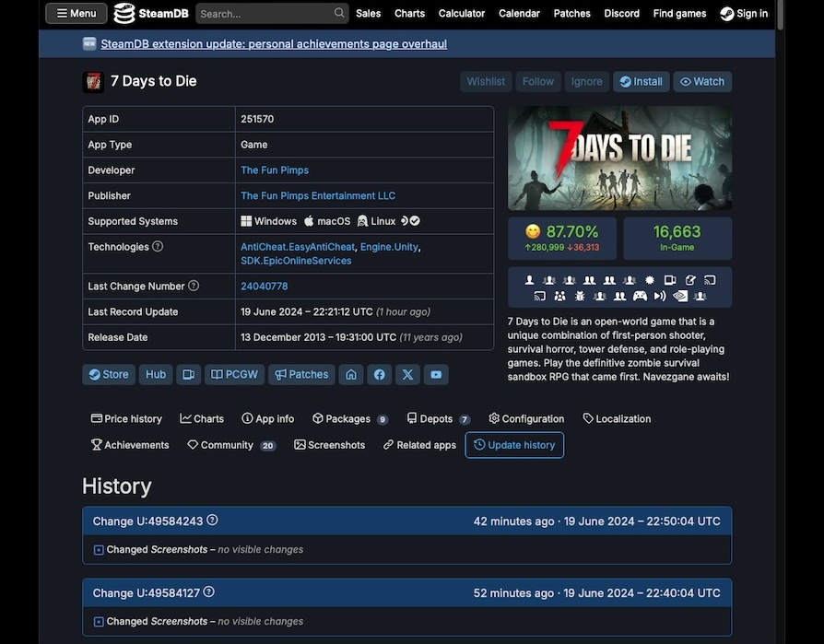Click the official website home icon

click(x=351, y=374)
